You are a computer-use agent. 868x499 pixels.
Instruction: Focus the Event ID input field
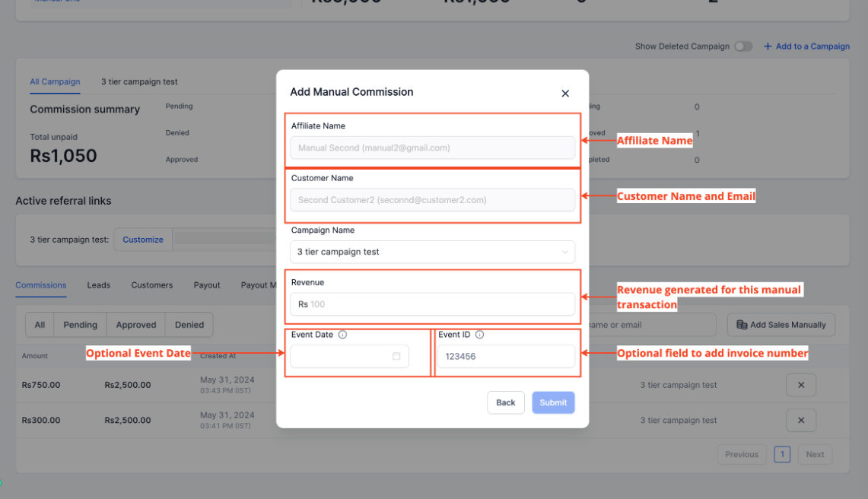506,356
